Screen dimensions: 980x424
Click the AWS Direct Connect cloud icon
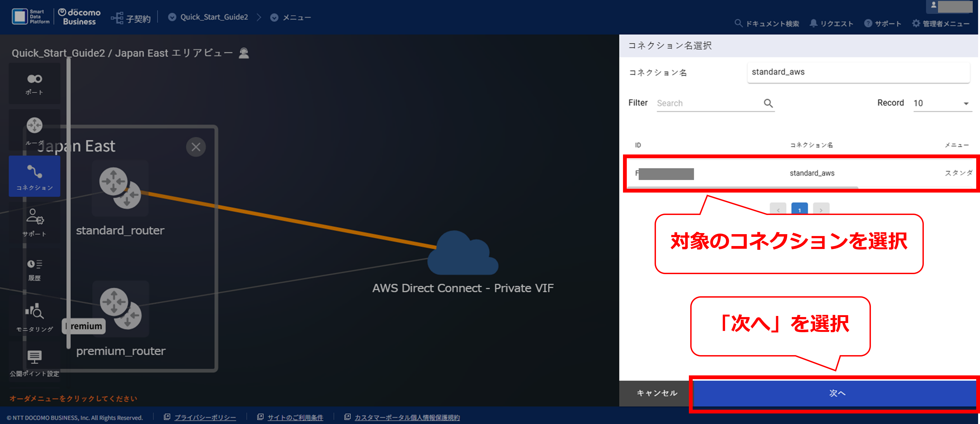coord(463,253)
